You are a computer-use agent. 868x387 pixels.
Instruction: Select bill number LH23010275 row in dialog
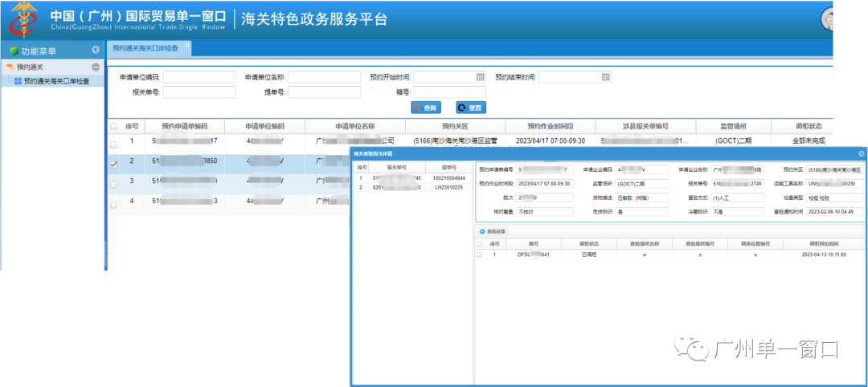[413, 187]
